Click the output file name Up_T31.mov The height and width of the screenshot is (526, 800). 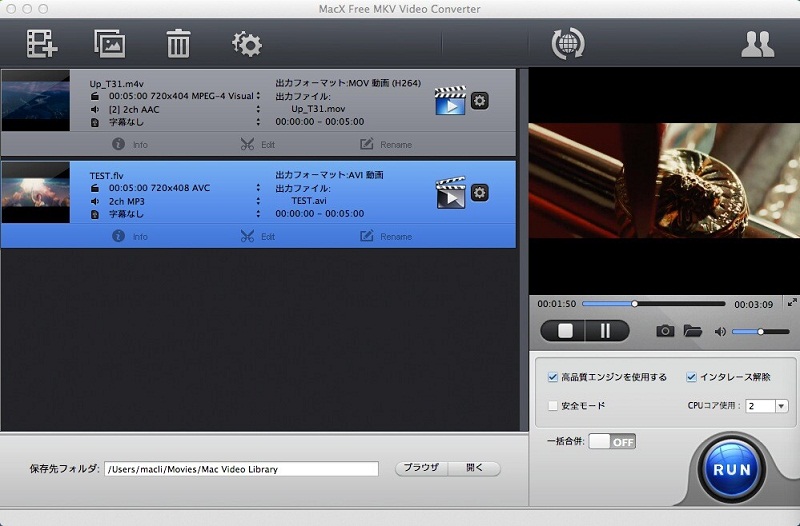pyautogui.click(x=318, y=109)
